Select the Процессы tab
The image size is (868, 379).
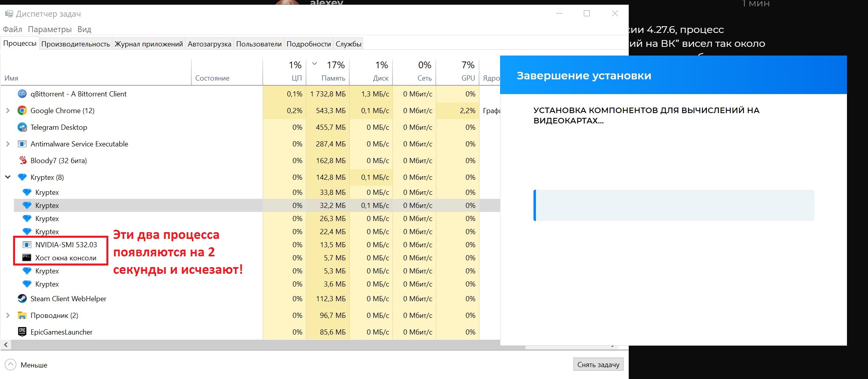point(20,43)
